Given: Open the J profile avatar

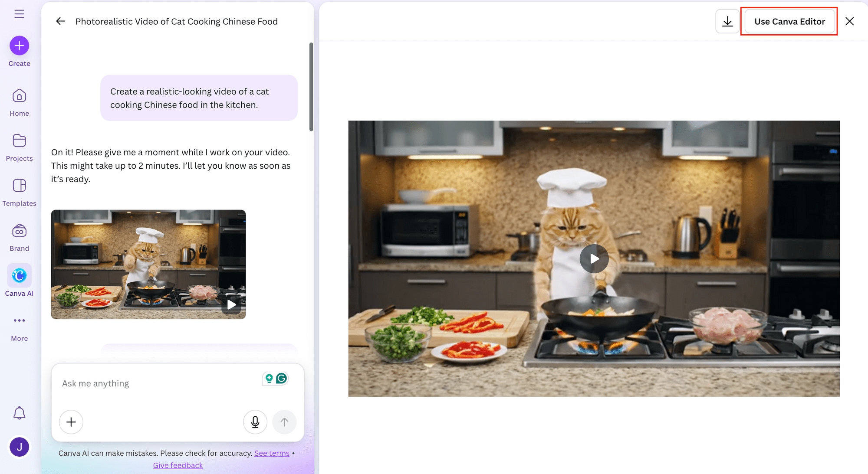Looking at the screenshot, I should 19,447.
